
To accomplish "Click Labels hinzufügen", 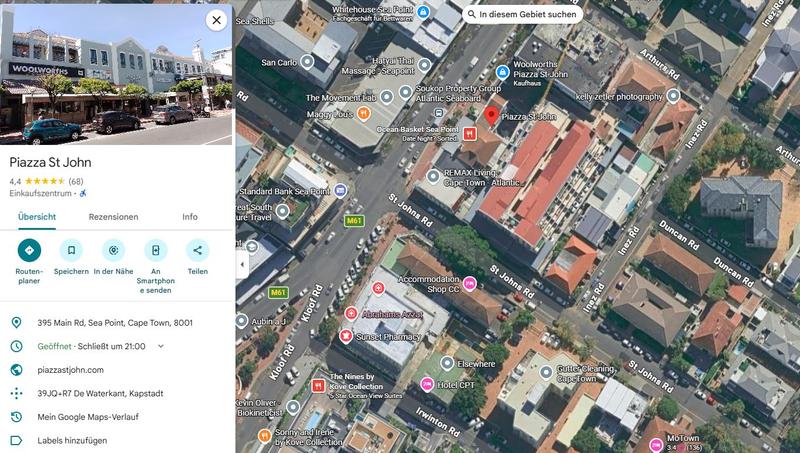I will pyautogui.click(x=72, y=440).
